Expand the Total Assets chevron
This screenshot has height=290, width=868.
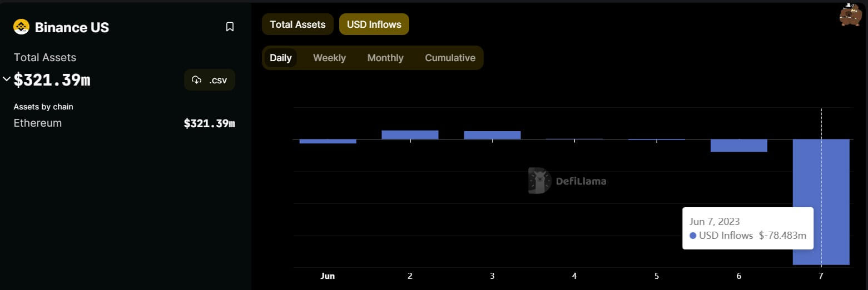click(x=6, y=79)
